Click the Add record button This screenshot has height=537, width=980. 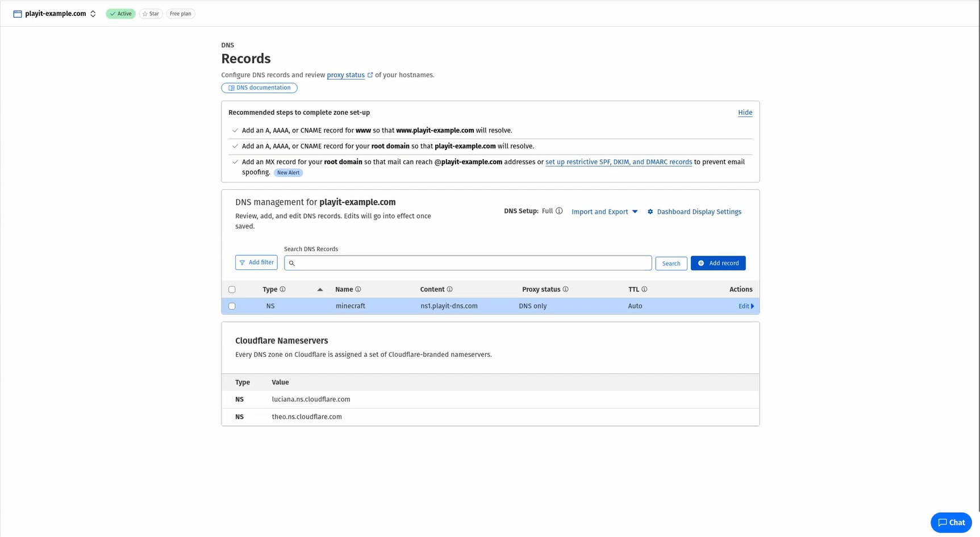718,263
